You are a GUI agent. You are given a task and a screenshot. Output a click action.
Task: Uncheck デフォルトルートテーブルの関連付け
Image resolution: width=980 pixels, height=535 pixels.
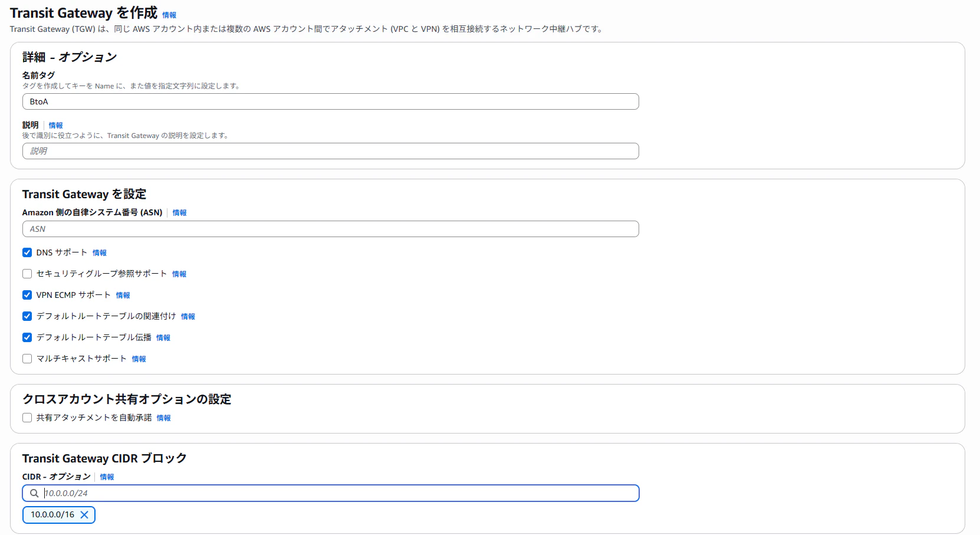tap(27, 316)
